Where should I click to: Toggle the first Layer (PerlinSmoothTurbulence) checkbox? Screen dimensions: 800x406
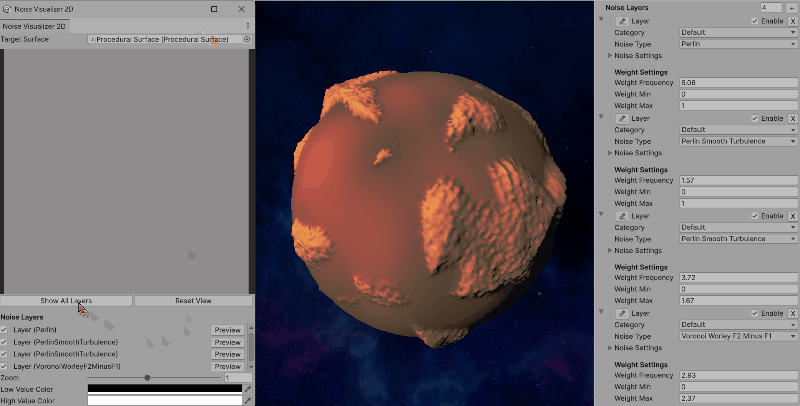(4, 342)
